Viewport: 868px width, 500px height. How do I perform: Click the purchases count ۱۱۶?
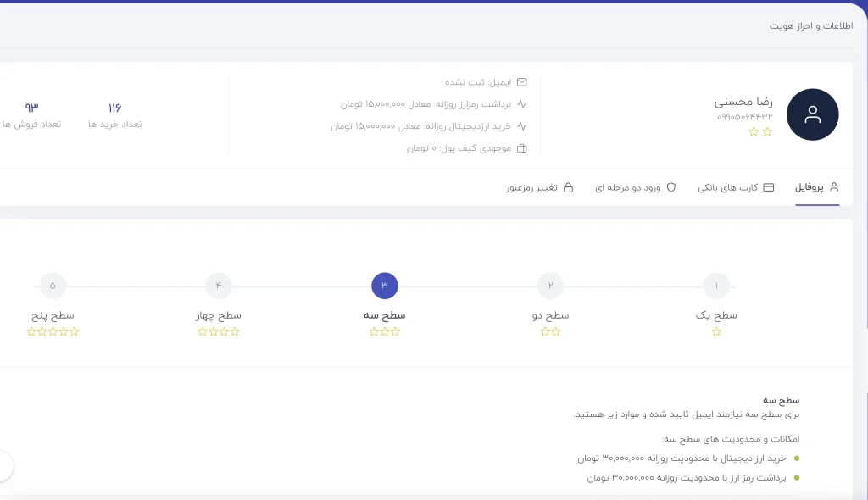[114, 108]
